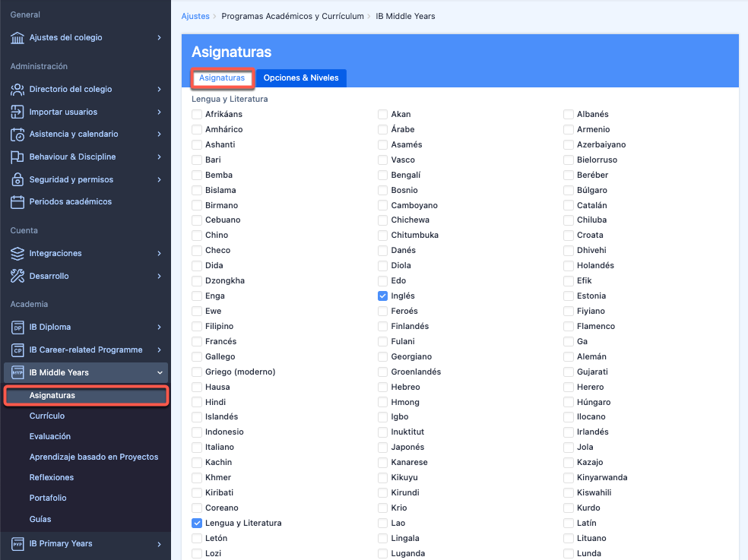Uncheck the Inglés checkbox

[x=383, y=296]
